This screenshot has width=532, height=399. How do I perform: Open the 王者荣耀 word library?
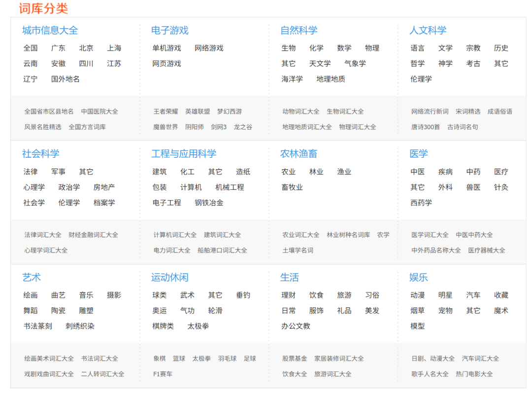coord(166,111)
